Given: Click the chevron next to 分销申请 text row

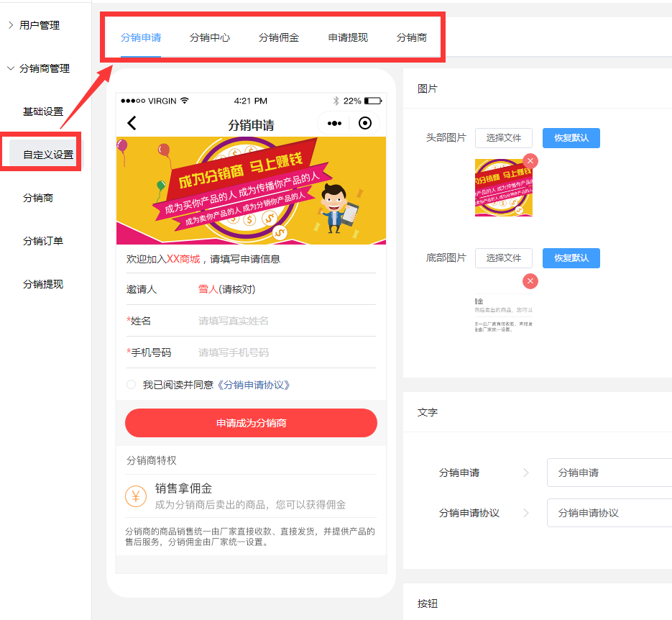Looking at the screenshot, I should [x=526, y=473].
